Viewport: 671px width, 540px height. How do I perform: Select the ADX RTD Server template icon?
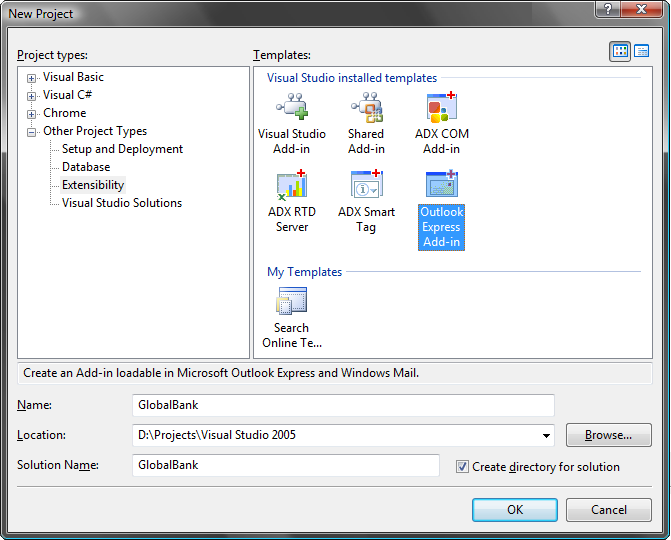point(292,185)
